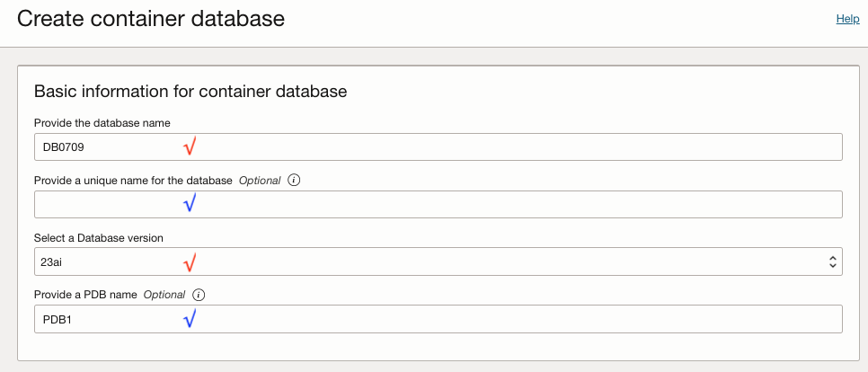The width and height of the screenshot is (868, 372).
Task: Click the Provide a PDB name label
Action: coord(85,295)
